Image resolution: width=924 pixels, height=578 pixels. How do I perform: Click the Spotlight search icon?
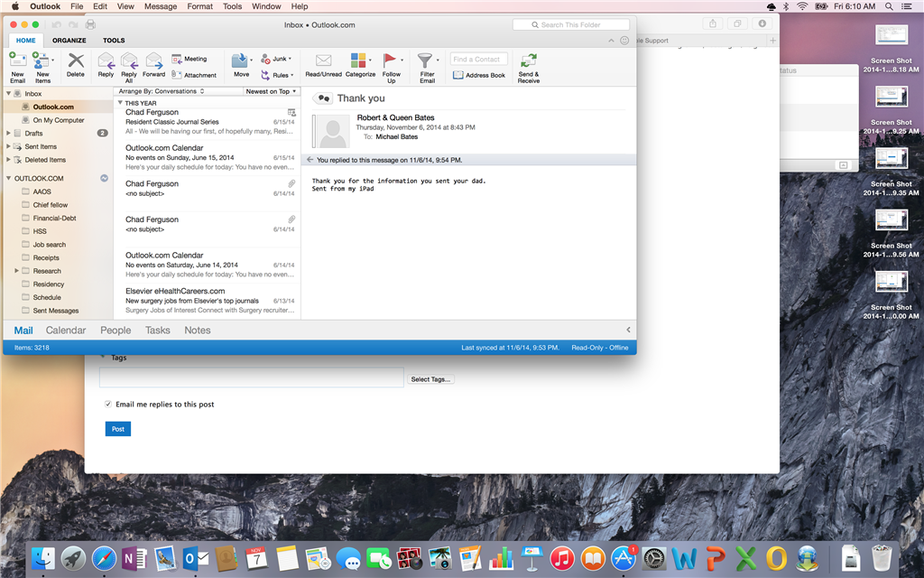(889, 6)
